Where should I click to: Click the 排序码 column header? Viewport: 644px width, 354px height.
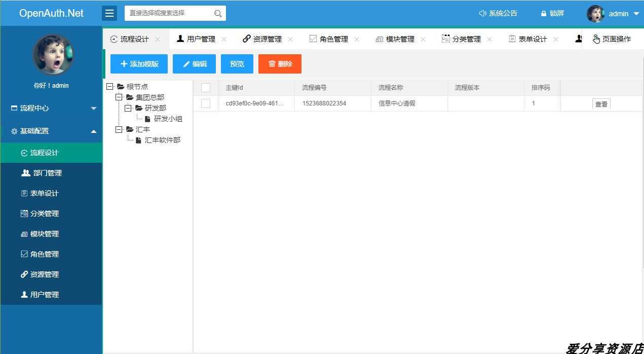[x=542, y=88]
